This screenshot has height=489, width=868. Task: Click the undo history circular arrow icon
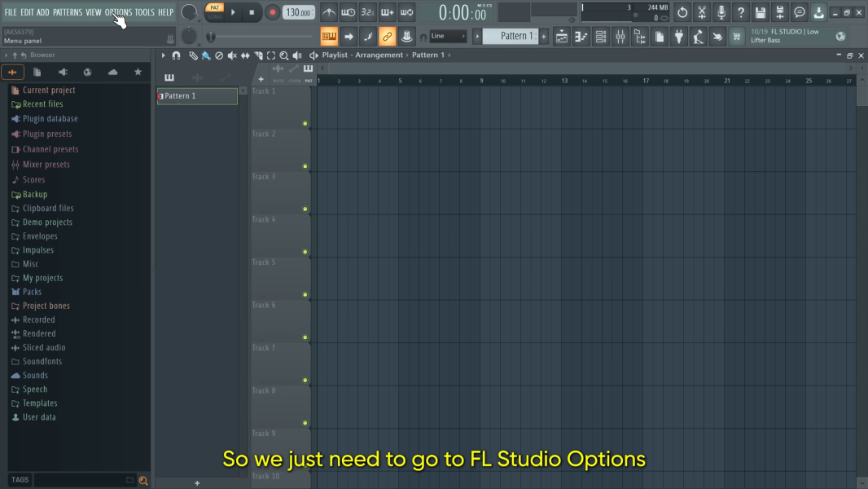coord(682,12)
